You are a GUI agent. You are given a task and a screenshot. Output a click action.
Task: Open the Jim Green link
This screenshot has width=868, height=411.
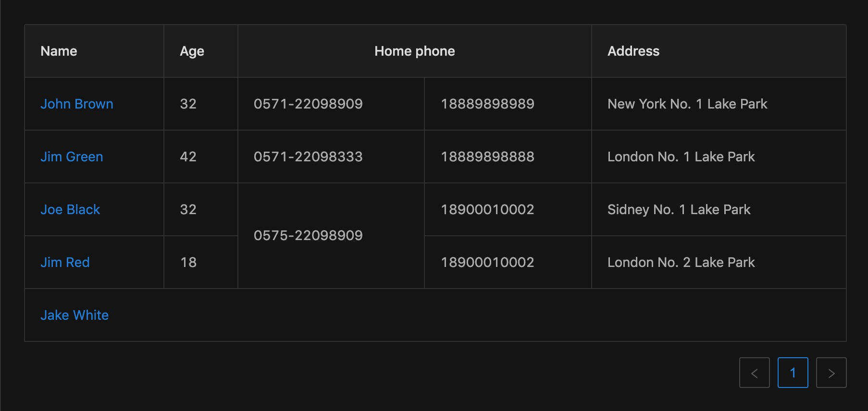[72, 157]
